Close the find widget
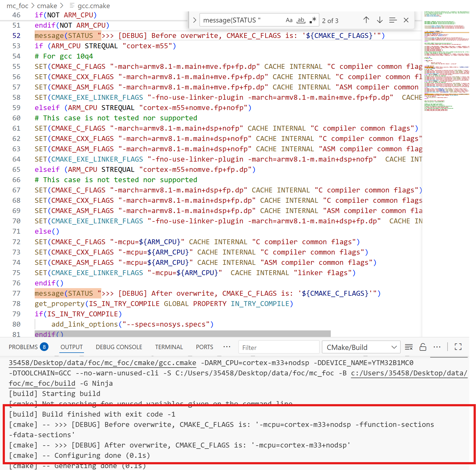This screenshot has width=476, height=470. (406, 20)
